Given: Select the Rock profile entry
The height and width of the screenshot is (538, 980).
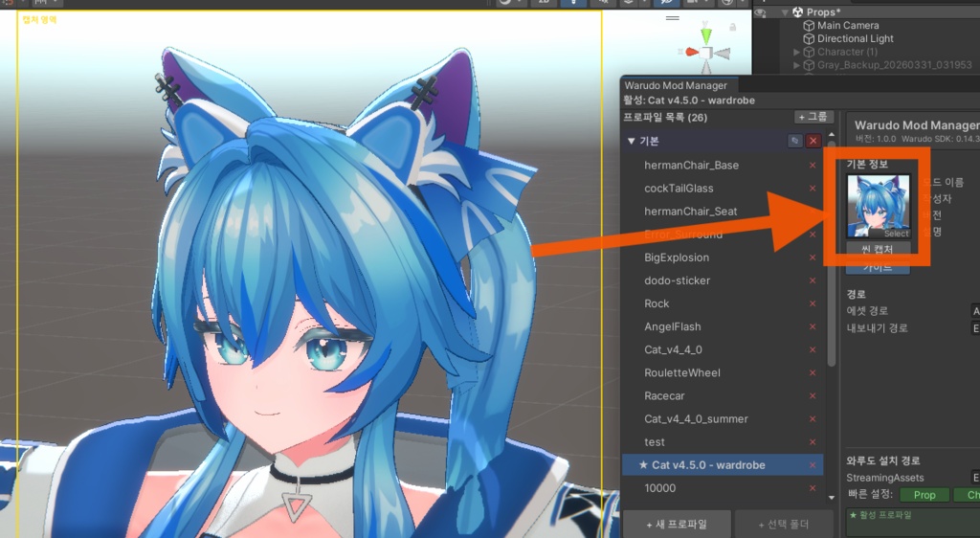Looking at the screenshot, I should [x=722, y=303].
